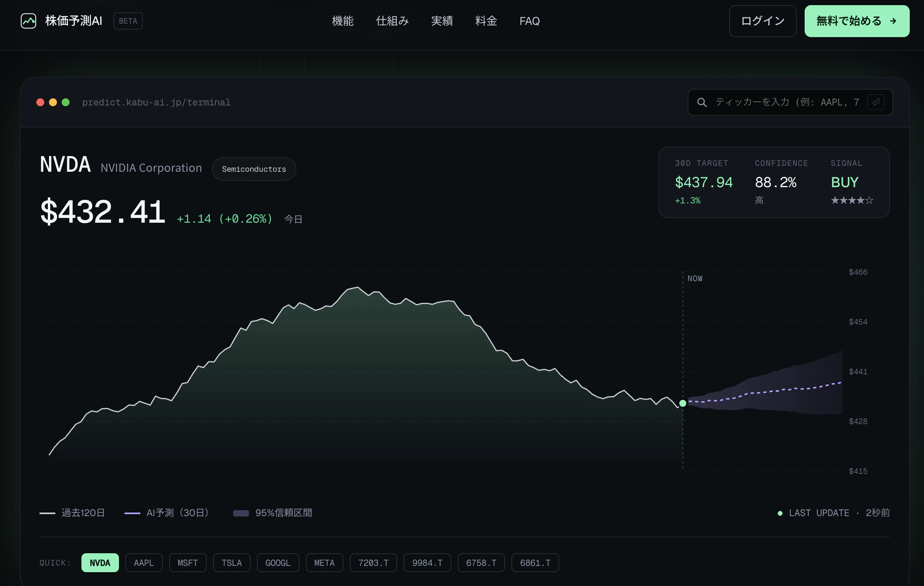
Task: Click the 株価予測AI chart logo icon
Action: click(x=28, y=21)
